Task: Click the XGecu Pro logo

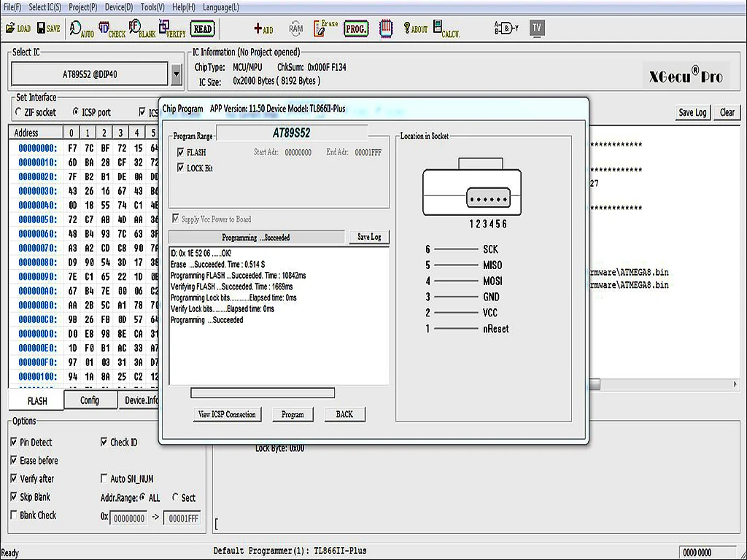Action: (686, 75)
